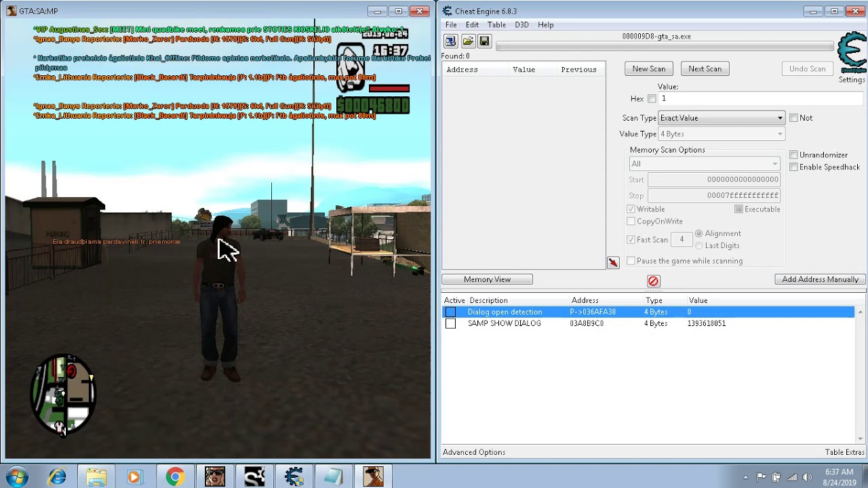Open Windows Explorer folder in taskbar
868x488 pixels.
pyautogui.click(x=96, y=477)
